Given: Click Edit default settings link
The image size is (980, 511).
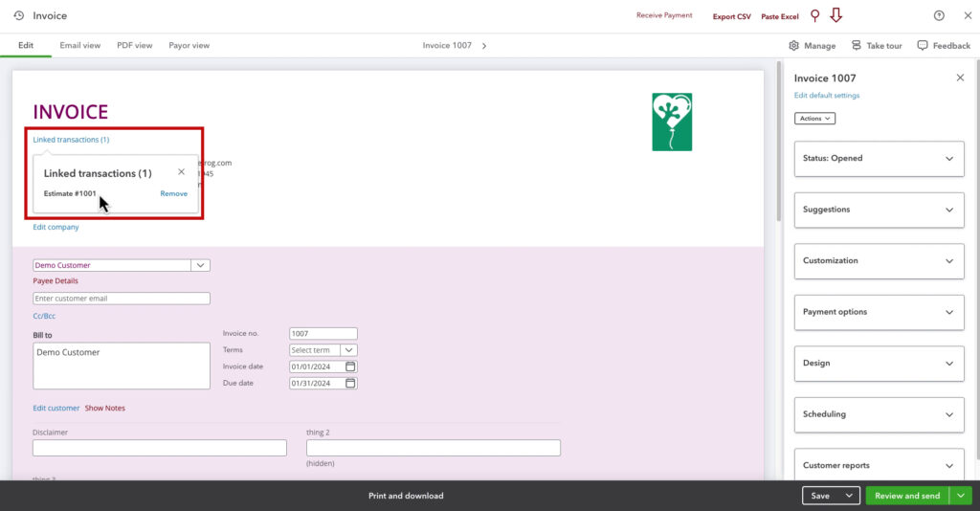Looking at the screenshot, I should (x=826, y=96).
